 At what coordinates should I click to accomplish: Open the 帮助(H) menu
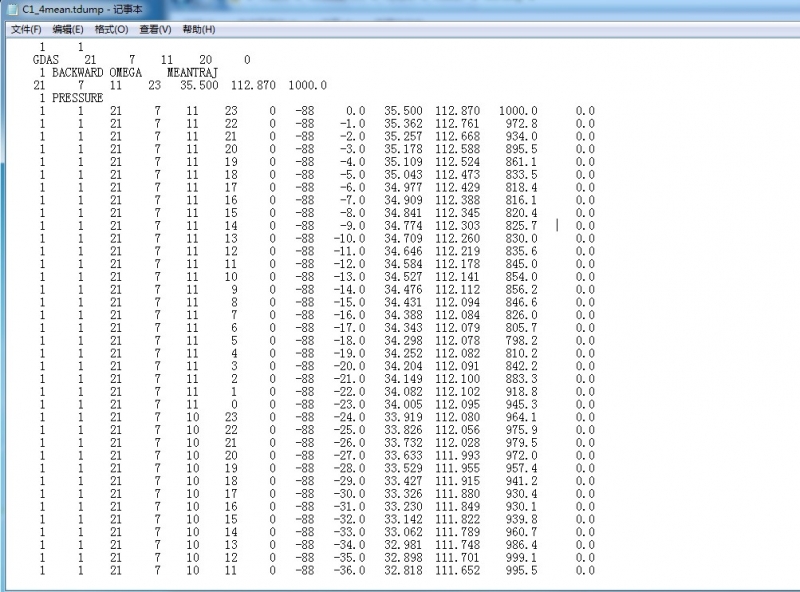tap(198, 30)
